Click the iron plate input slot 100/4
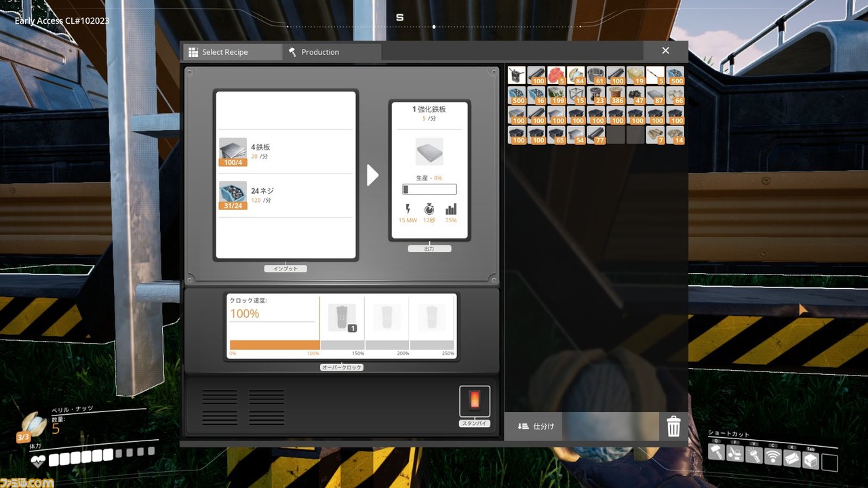This screenshot has height=488, width=868. click(233, 152)
